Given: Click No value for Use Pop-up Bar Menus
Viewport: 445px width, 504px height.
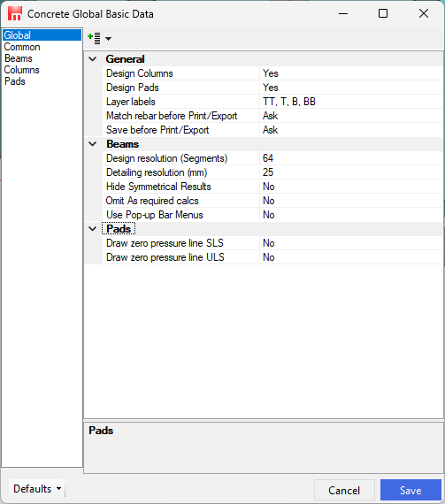Looking at the screenshot, I should 351,215.
